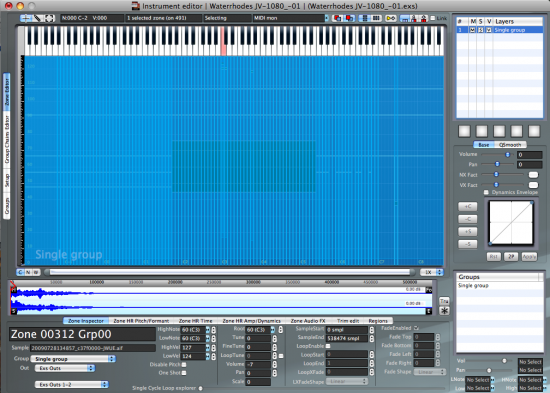Screen dimensions: 550x393
Task: Toggle the Link checkbox in toolbar
Action: (432, 18)
